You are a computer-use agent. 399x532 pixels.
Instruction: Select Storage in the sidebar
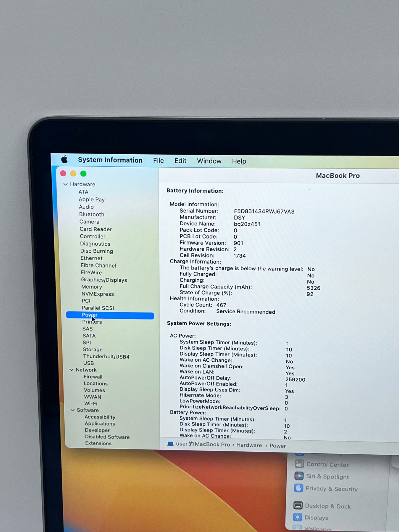pyautogui.click(x=93, y=349)
